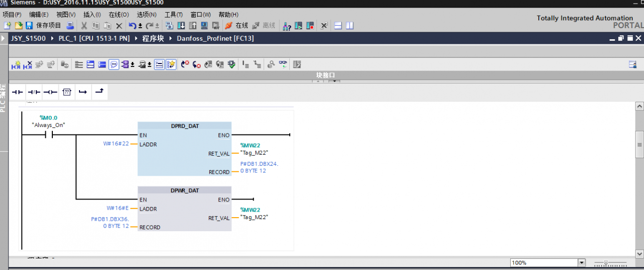The image size is (644, 270).
Task: Click the W#16#22 LADDR value
Action: (116, 144)
